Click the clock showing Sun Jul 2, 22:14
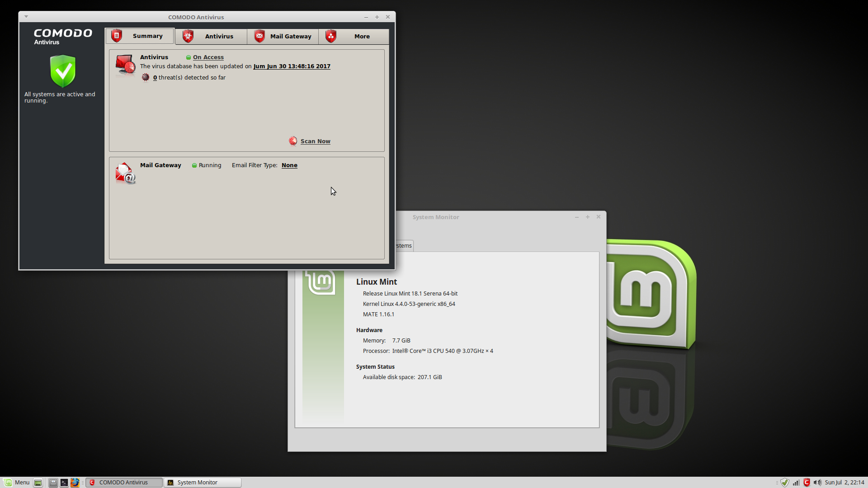 point(844,483)
